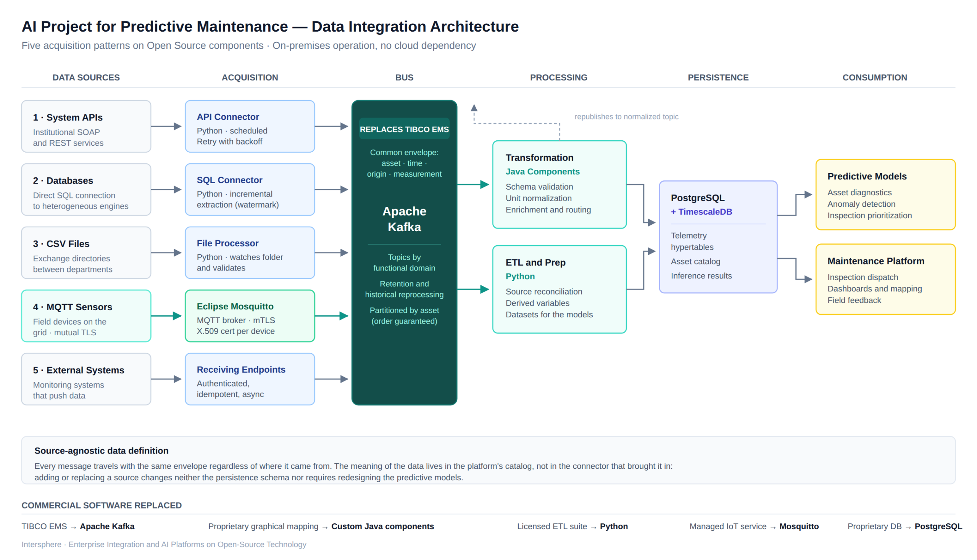Click 'Retention and historical reprocessing' text
Image resolution: width=977 pixels, height=560 pixels.
(x=405, y=289)
